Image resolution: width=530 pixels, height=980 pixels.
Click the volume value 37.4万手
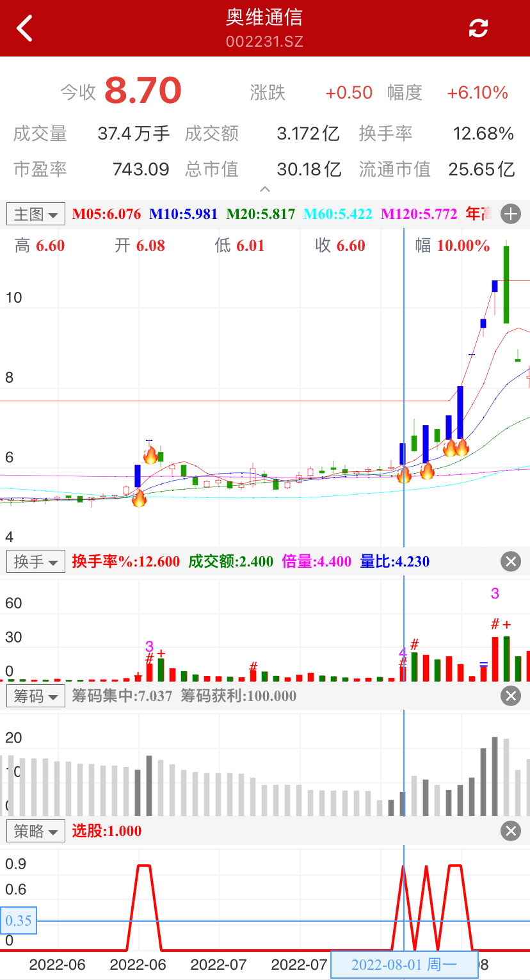point(134,134)
